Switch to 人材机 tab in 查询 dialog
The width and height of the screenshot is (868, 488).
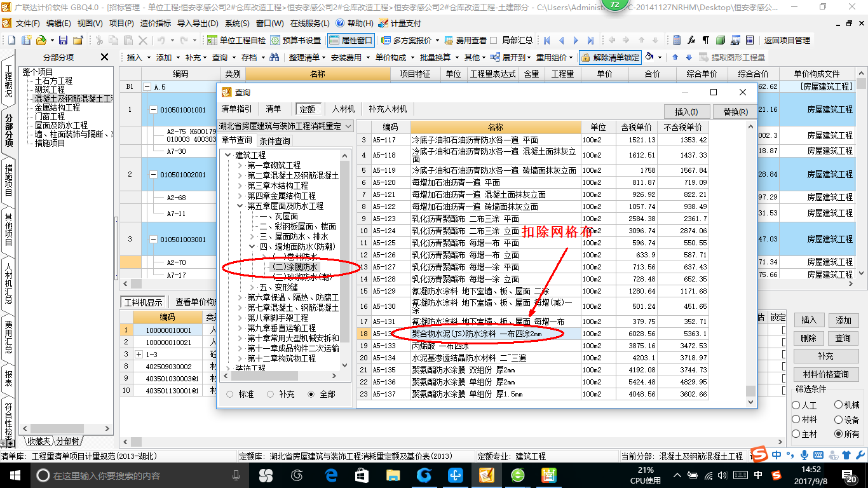[x=343, y=109]
